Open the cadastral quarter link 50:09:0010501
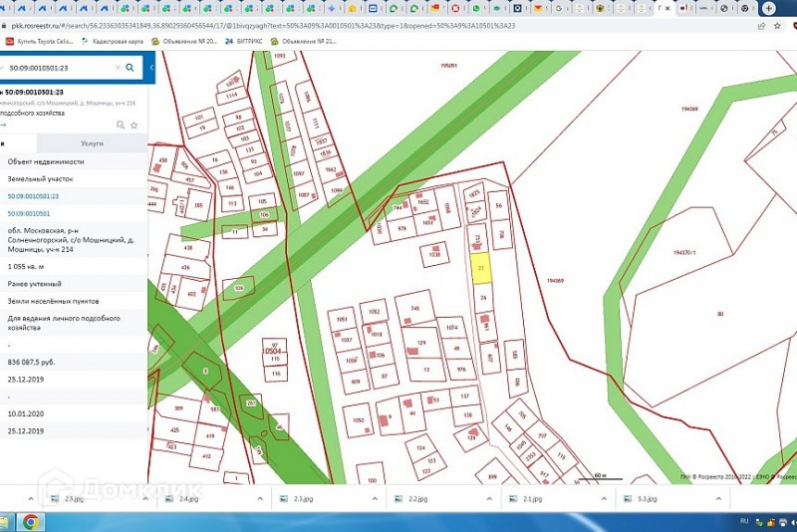The height and width of the screenshot is (532, 797). pyautogui.click(x=29, y=213)
